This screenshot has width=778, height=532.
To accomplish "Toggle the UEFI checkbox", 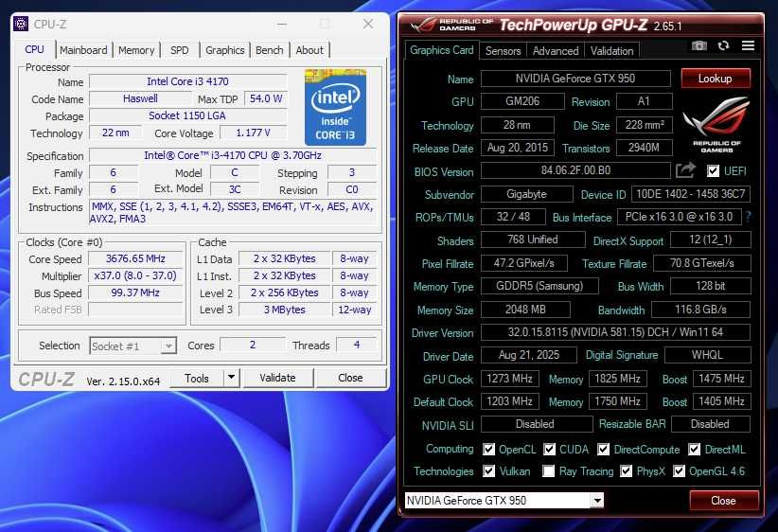I will (x=713, y=171).
